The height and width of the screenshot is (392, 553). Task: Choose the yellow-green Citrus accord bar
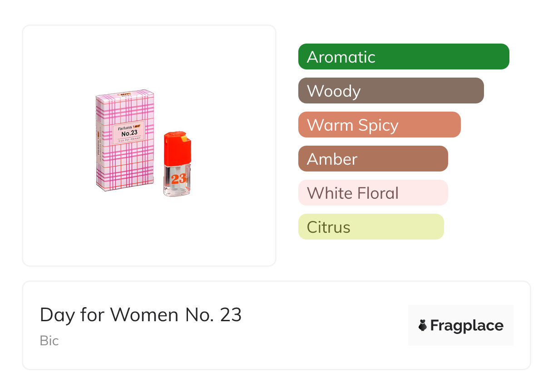click(x=371, y=227)
